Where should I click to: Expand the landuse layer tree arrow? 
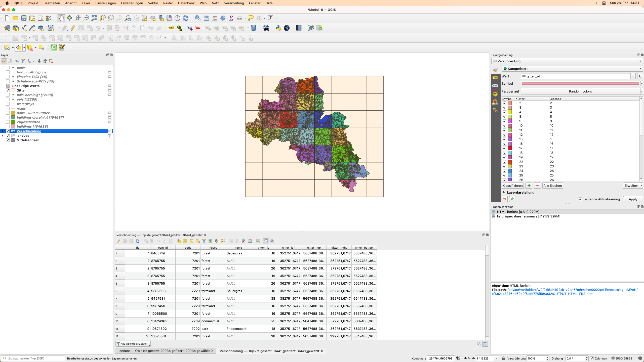click(3, 135)
